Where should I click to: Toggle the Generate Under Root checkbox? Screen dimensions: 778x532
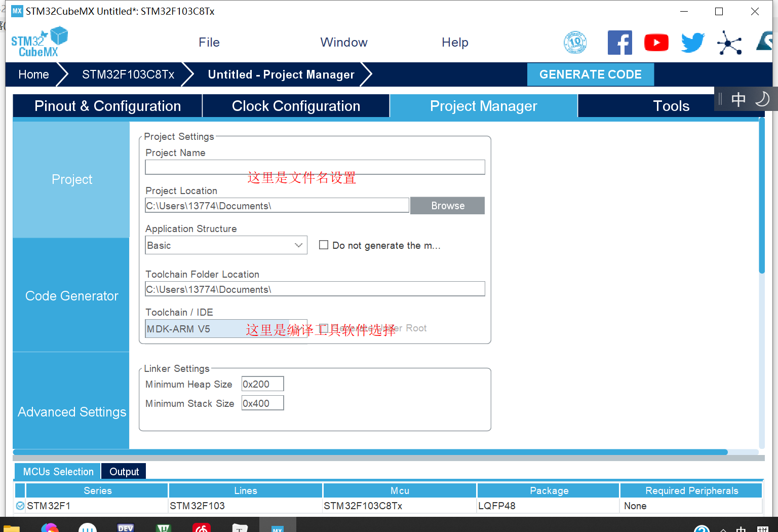pos(324,328)
